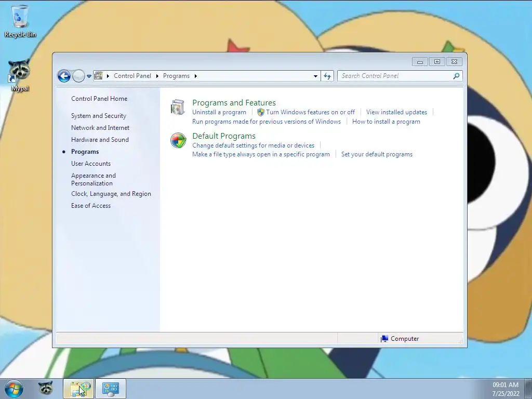
Task: Click the Control Panel icon in address bar
Action: pyautogui.click(x=98, y=76)
